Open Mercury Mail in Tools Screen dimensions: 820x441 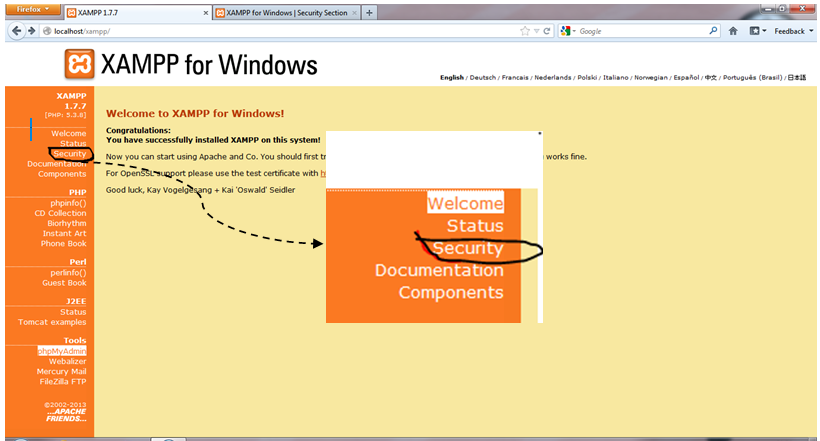pyautogui.click(x=62, y=371)
